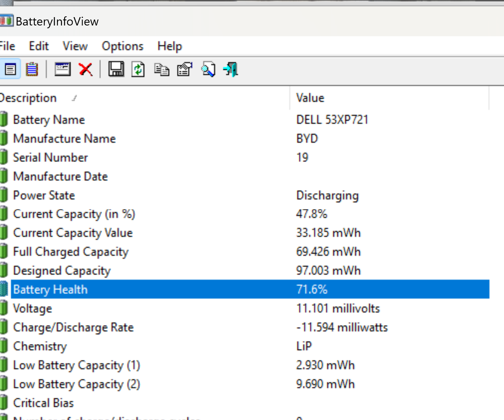Select the Low Battery Capacity (1) row

[x=245, y=365]
